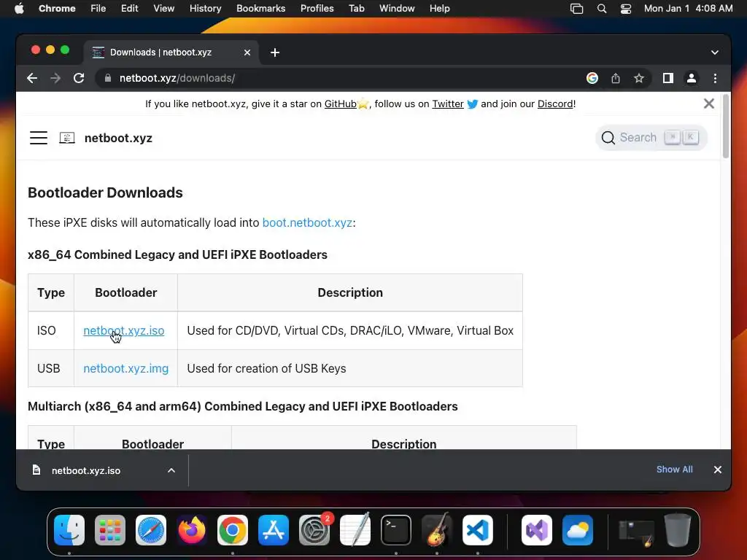Open the Trash in the Dock
This screenshot has height=560, width=747.
[x=678, y=530]
